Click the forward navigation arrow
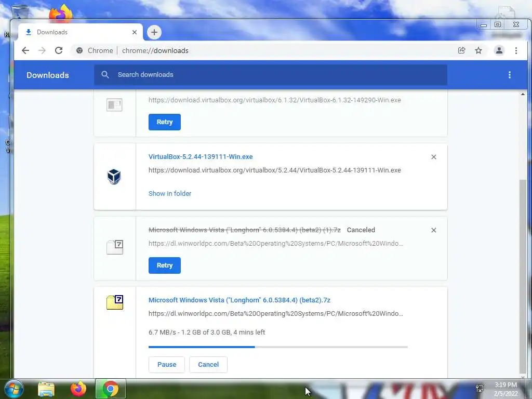Screen dimensions: 532x399 pyautogui.click(x=42, y=50)
